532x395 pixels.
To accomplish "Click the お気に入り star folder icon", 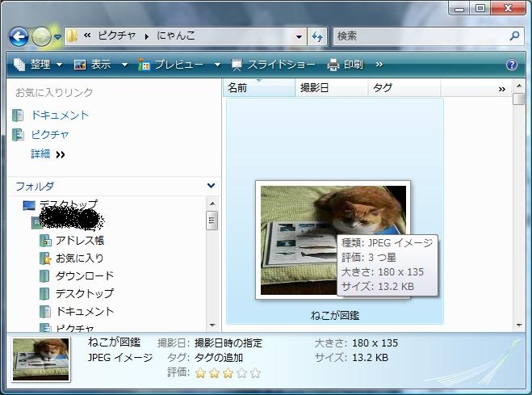I will [45, 258].
